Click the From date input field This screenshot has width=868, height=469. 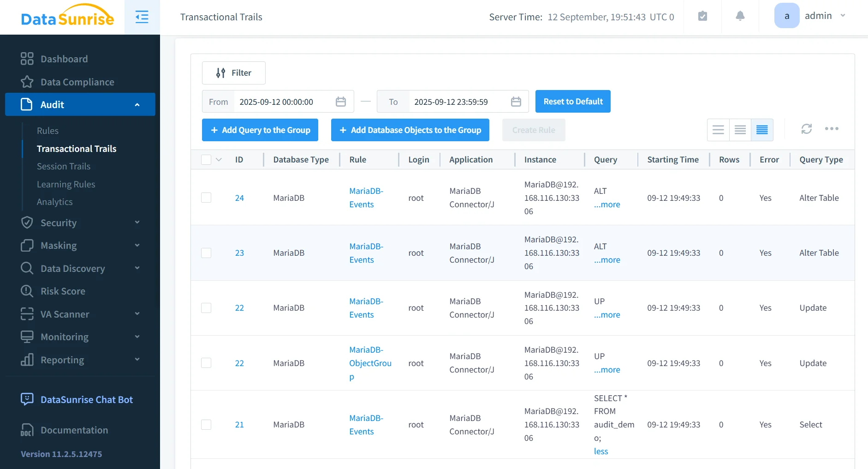tap(281, 102)
